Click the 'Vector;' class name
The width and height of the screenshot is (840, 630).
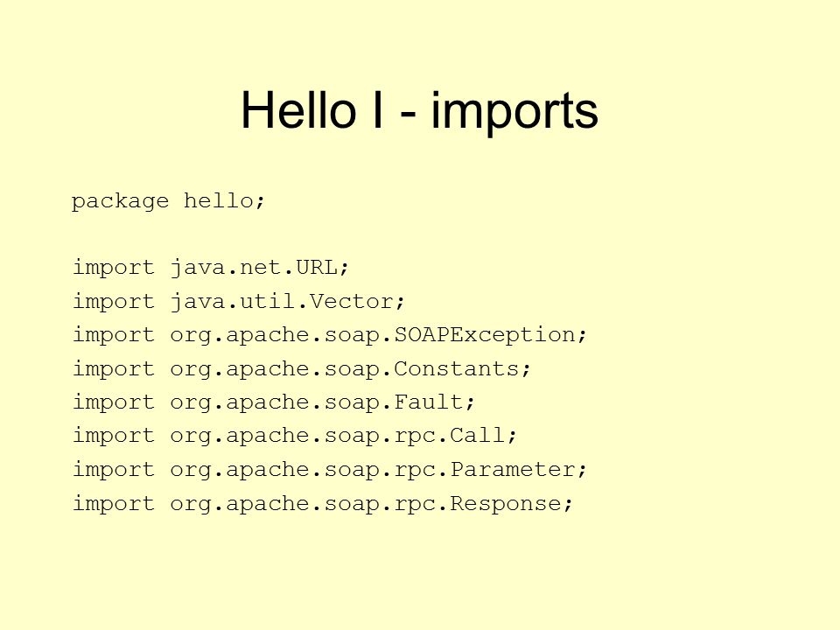point(357,302)
